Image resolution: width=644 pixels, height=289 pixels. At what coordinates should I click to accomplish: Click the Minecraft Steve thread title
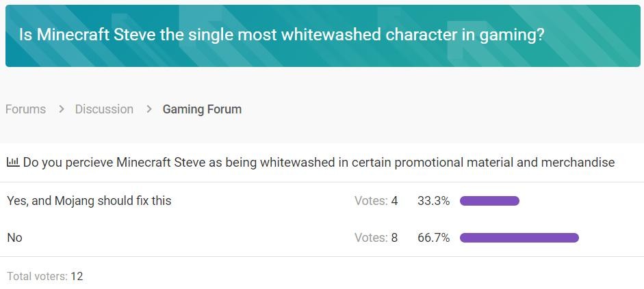(281, 35)
